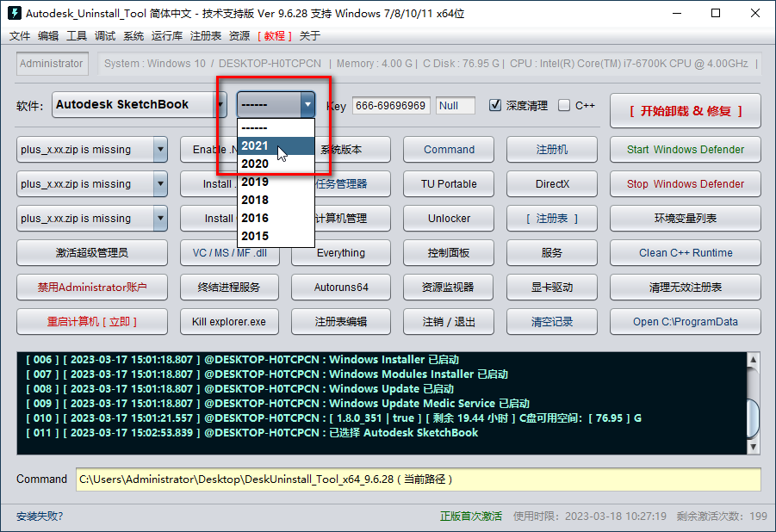Screen dimensions: 776x532
Task: Open the 关于 menu
Action: point(310,36)
